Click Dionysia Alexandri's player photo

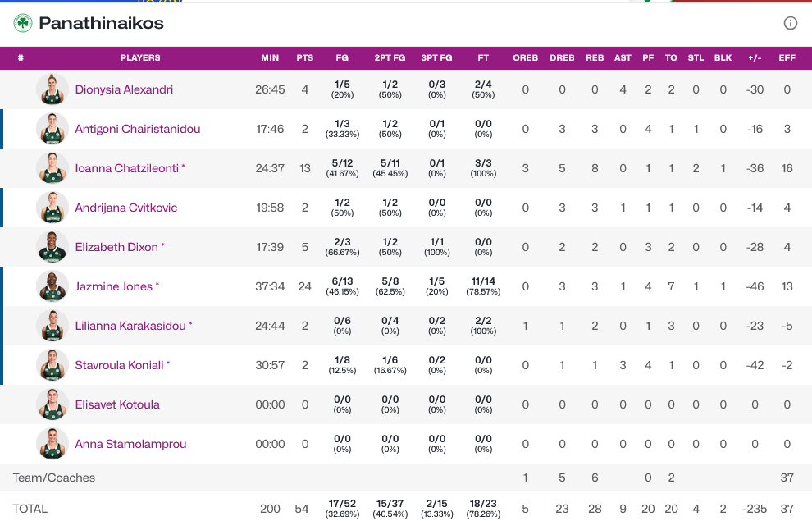pyautogui.click(x=52, y=89)
